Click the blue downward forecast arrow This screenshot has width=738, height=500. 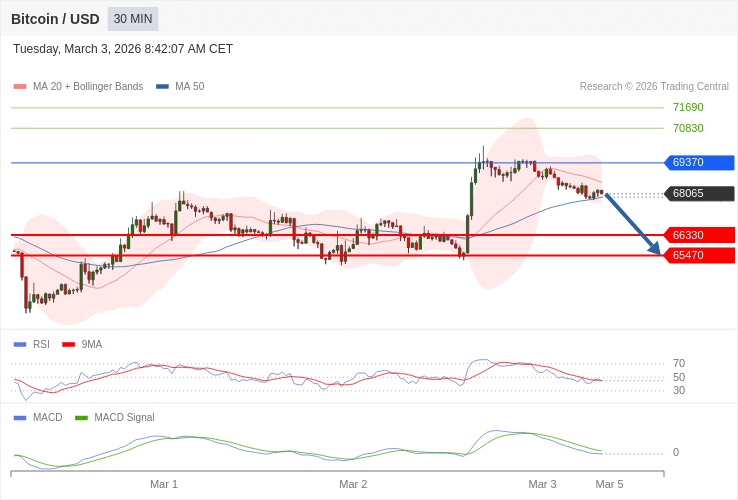632,223
